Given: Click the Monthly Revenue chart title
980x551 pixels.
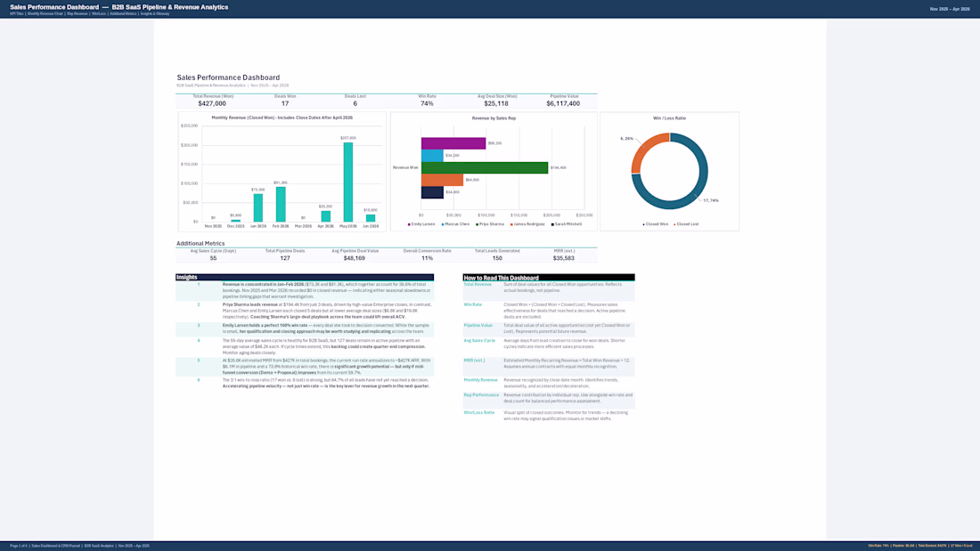Looking at the screenshot, I should 282,117.
